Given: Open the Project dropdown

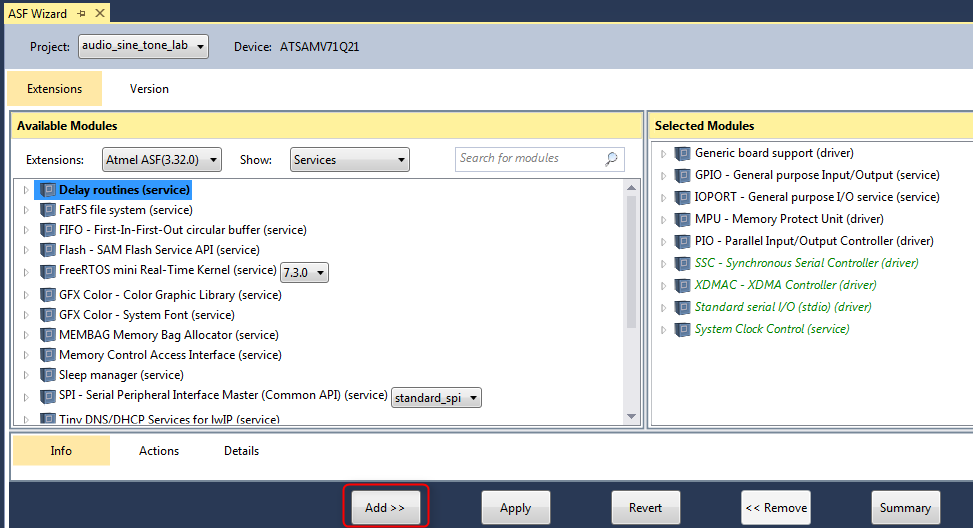Looking at the screenshot, I should 143,46.
